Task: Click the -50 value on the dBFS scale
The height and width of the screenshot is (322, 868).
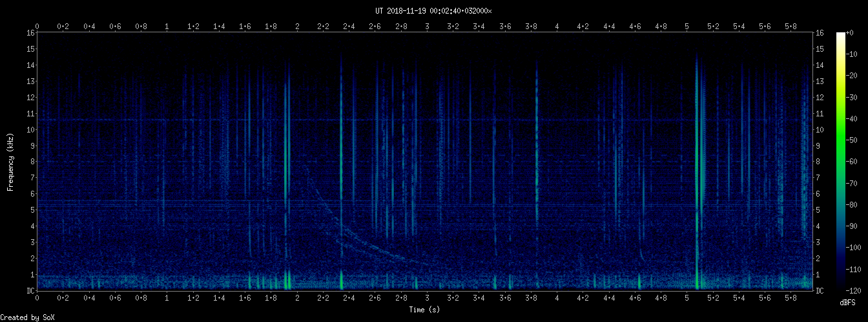Action: tap(853, 140)
